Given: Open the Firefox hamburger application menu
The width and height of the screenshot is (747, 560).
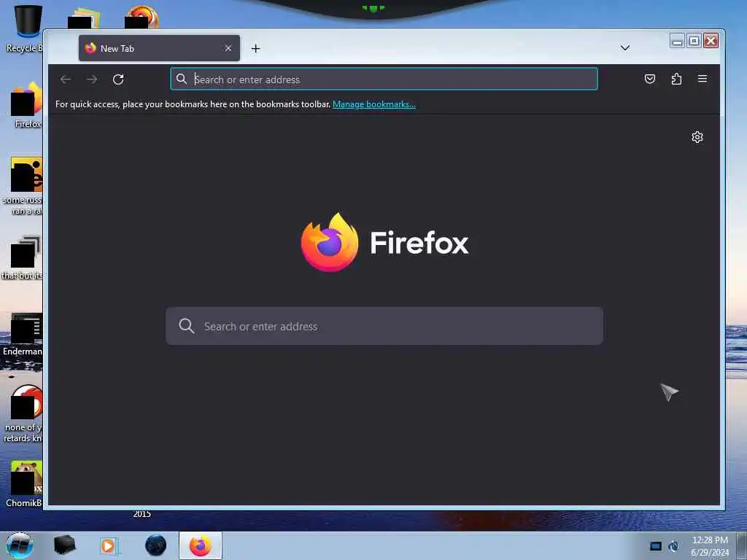Looking at the screenshot, I should click(703, 79).
